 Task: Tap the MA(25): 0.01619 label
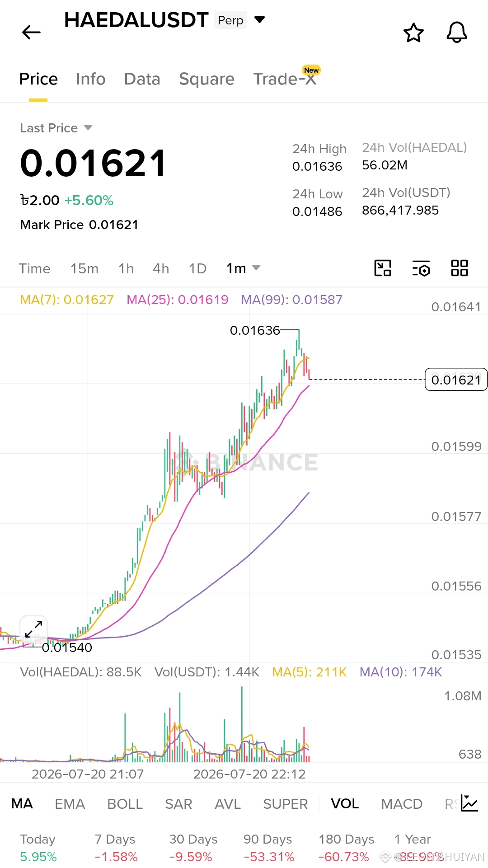pyautogui.click(x=178, y=300)
